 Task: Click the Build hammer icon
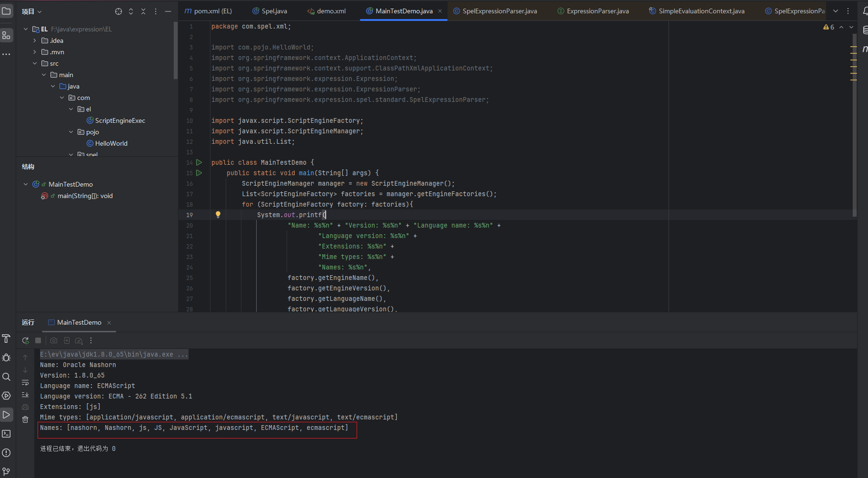(x=6, y=339)
